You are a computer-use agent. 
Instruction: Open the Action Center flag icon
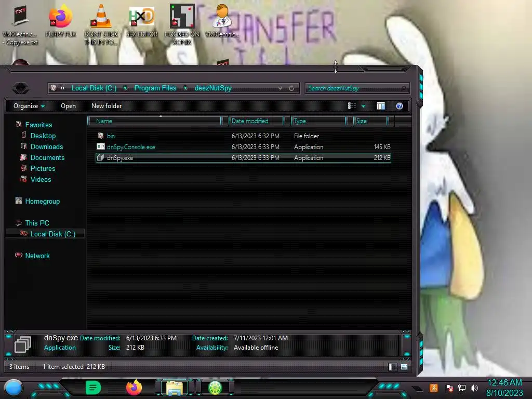coord(449,388)
